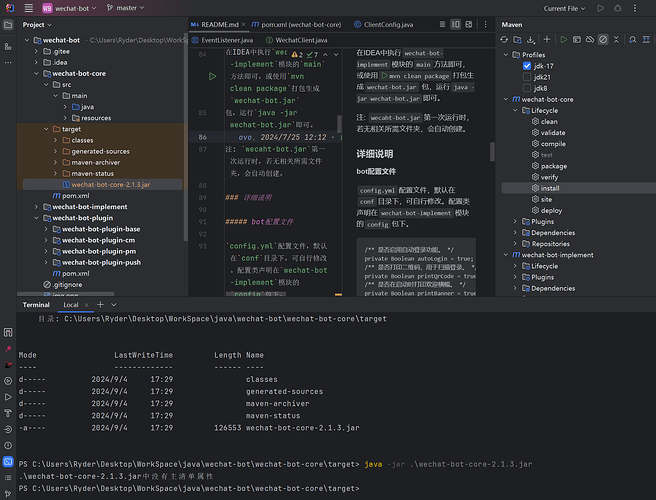Enable the jdk8 Maven profile
Image resolution: width=656 pixels, height=500 pixels.
[x=527, y=88]
